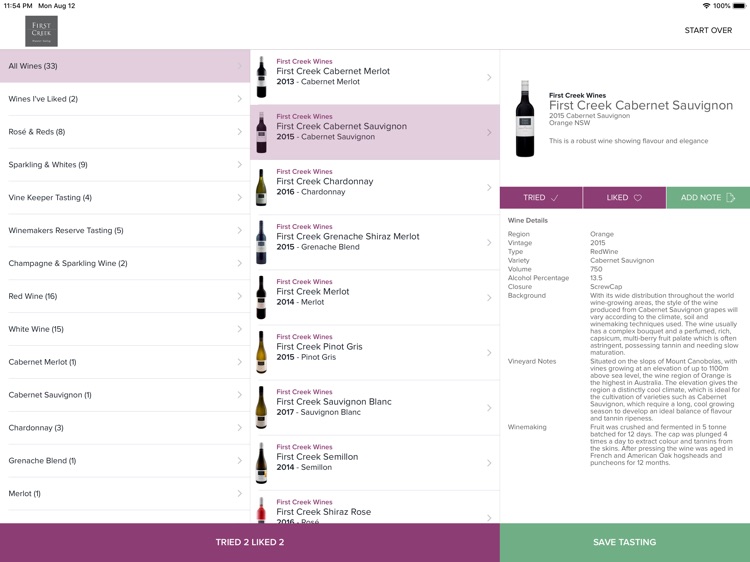The width and height of the screenshot is (750, 562).
Task: Select First Creek Sauvignon Blanc wine title
Action: pos(334,402)
